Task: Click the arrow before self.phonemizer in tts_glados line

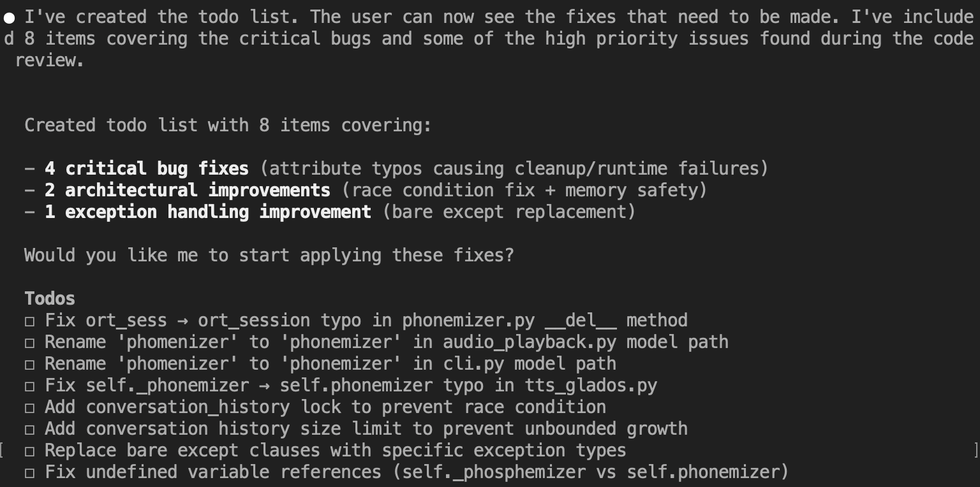Action: point(264,385)
